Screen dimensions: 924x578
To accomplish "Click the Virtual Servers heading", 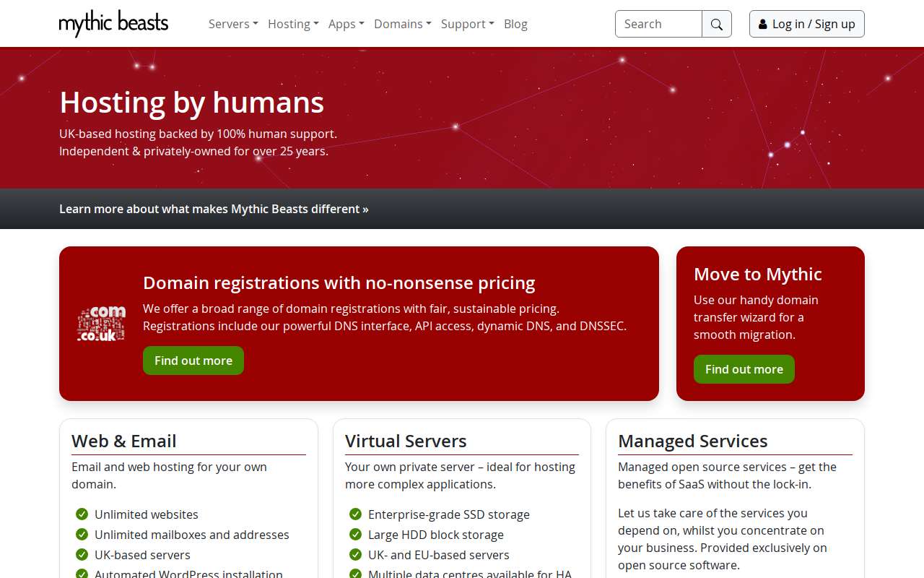I will pyautogui.click(x=406, y=441).
